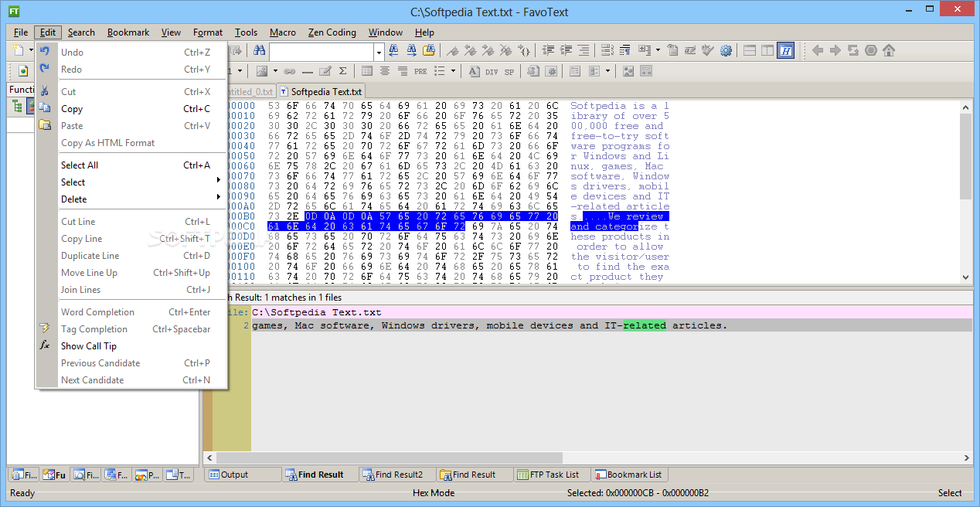Toggle vertical split window layout icon
Image resolution: width=980 pixels, height=507 pixels.
767,50
